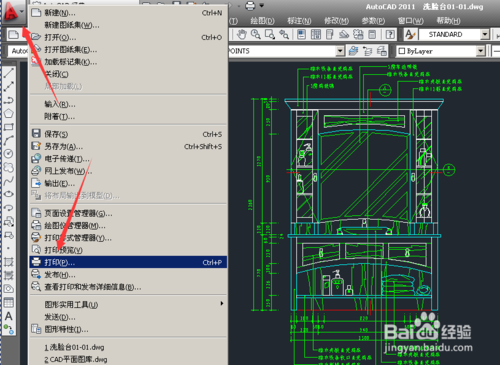This screenshot has width=500, height=365.
Task: Select the Spline tool
Action: pyautogui.click(x=9, y=181)
